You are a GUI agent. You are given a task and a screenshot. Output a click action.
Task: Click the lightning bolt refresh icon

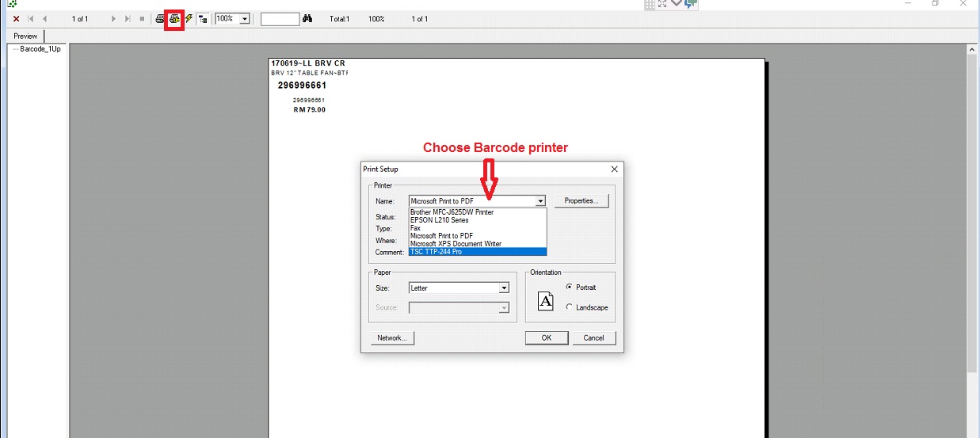(x=189, y=18)
